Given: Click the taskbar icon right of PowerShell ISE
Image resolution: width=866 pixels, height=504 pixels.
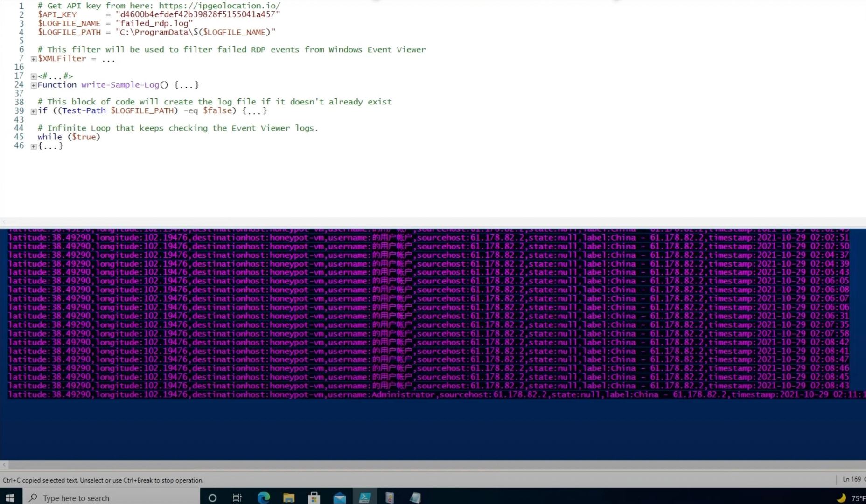Looking at the screenshot, I should [390, 498].
